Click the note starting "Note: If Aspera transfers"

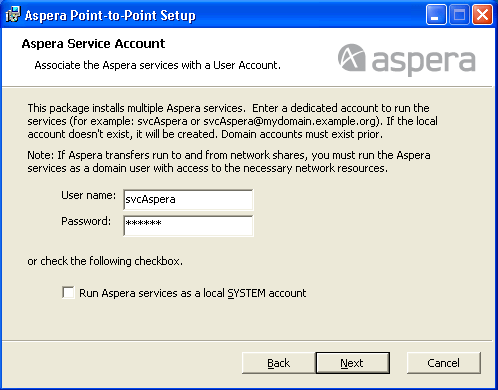[229, 161]
